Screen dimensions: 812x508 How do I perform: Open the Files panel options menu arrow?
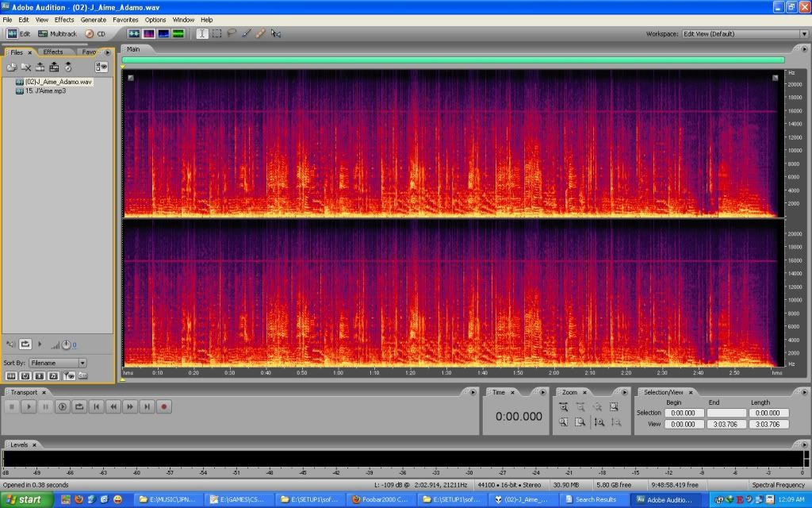(x=107, y=52)
